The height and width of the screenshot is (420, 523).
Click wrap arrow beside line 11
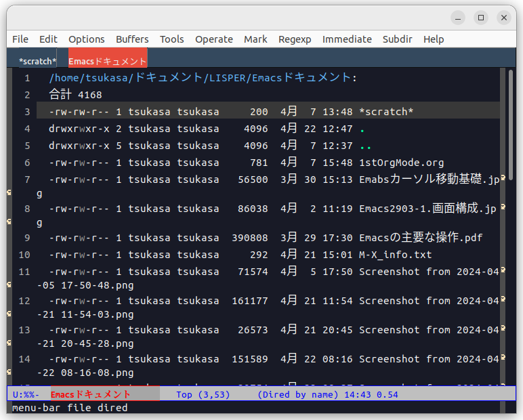[x=503, y=270]
